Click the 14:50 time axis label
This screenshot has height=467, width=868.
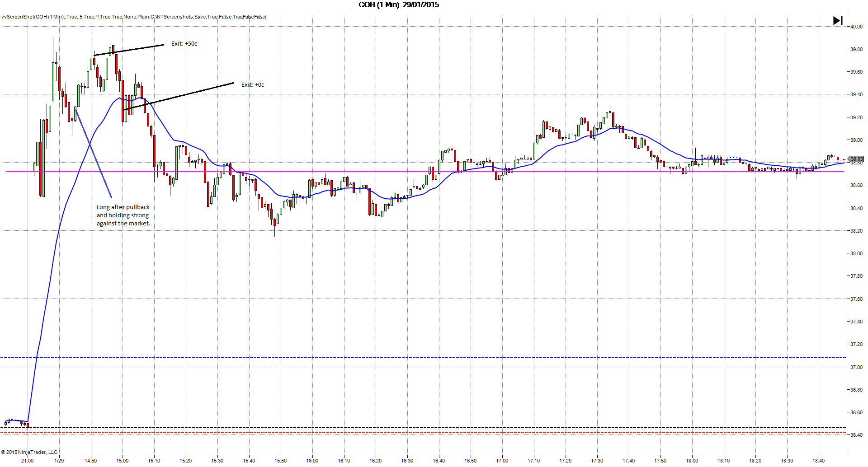(91, 461)
